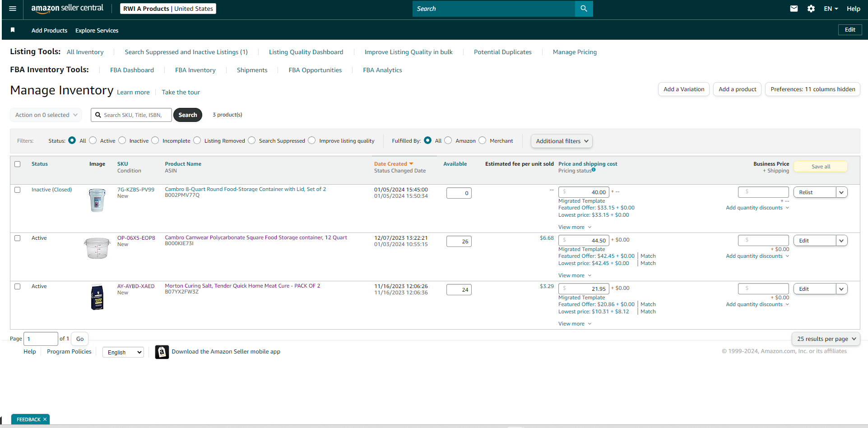The image size is (868, 428).
Task: Open the Shipments page
Action: pos(252,70)
